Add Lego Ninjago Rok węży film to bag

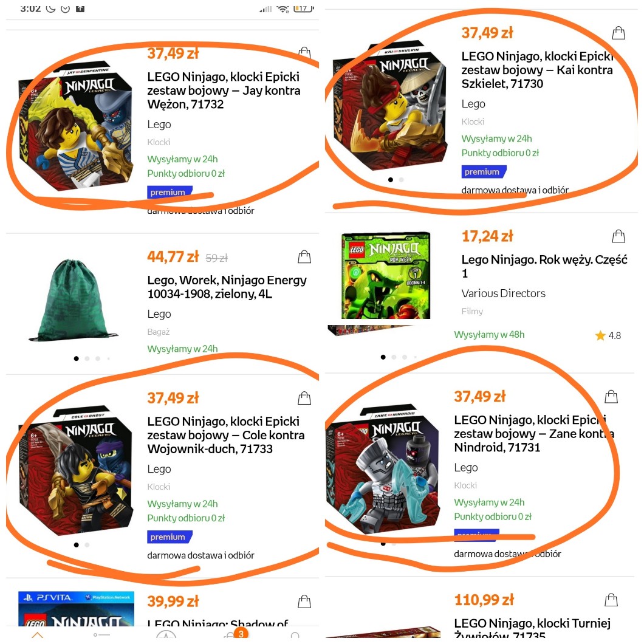coord(618,236)
